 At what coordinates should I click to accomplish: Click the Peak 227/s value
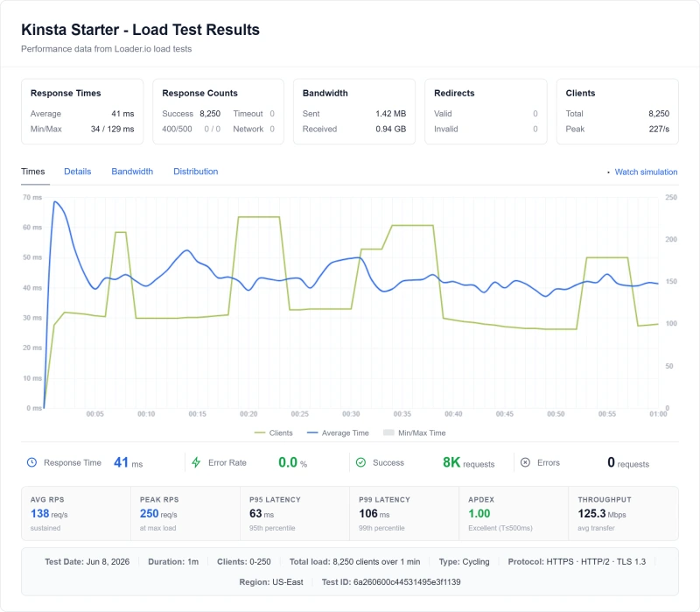(659, 129)
